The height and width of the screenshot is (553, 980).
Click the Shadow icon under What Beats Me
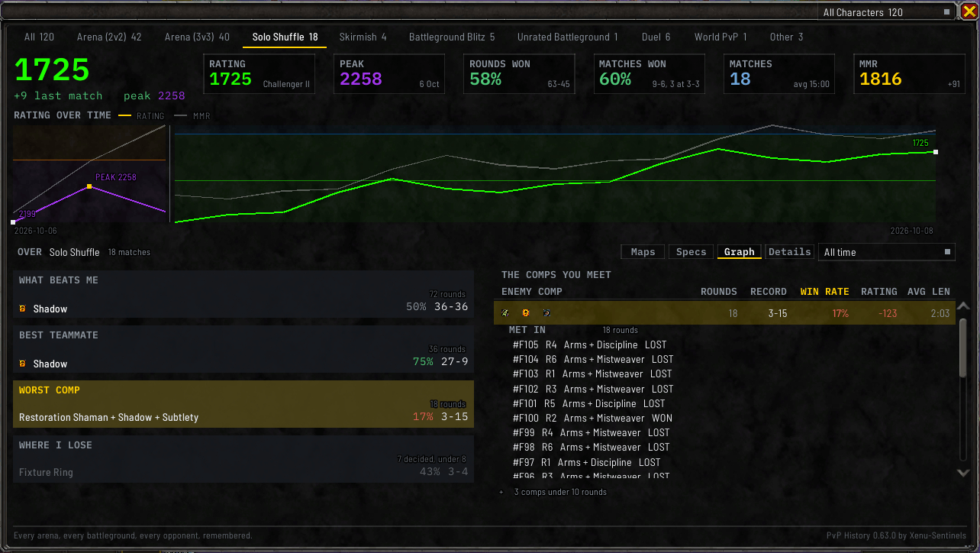[23, 309]
